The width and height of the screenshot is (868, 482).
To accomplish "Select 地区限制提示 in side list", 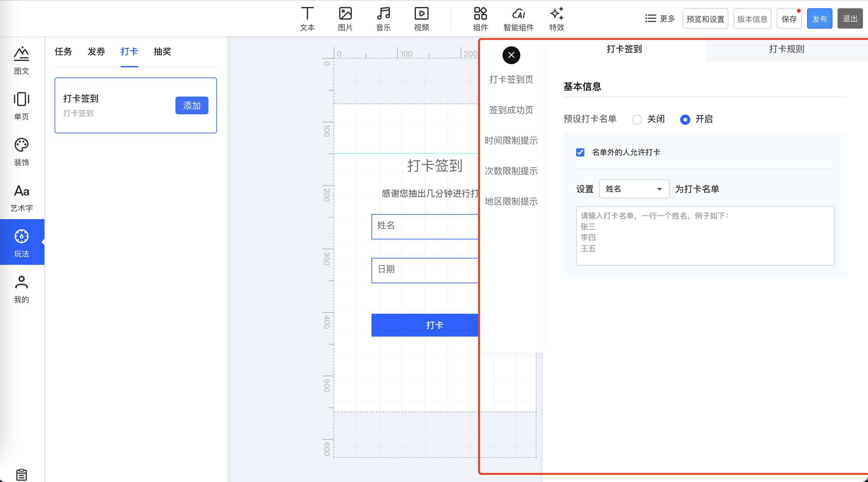I will click(x=511, y=201).
